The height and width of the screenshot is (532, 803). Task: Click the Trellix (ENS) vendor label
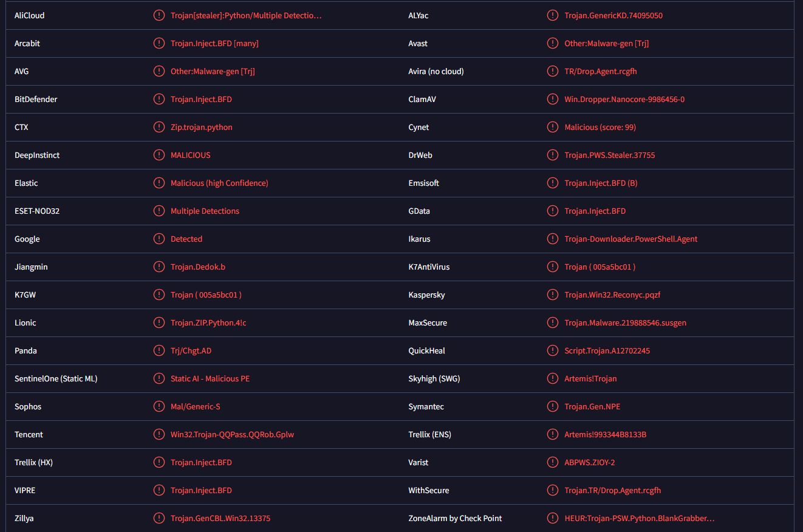(x=430, y=434)
